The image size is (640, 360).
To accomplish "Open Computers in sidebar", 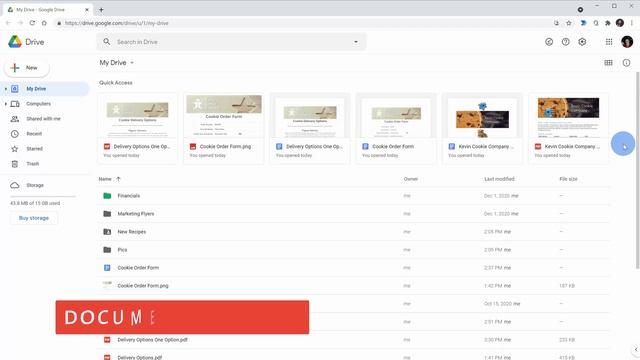I will [x=38, y=104].
